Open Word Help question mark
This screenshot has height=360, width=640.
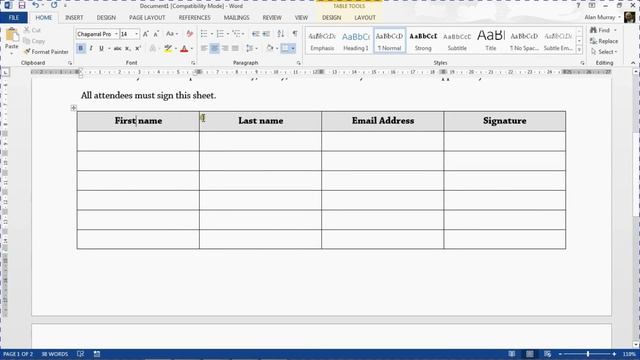point(578,6)
